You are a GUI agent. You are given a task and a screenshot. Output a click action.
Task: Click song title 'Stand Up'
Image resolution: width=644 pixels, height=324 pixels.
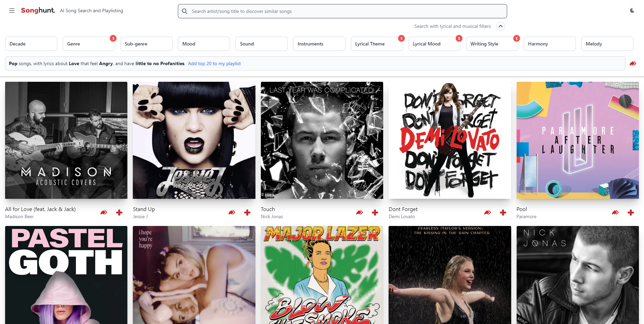tap(144, 209)
